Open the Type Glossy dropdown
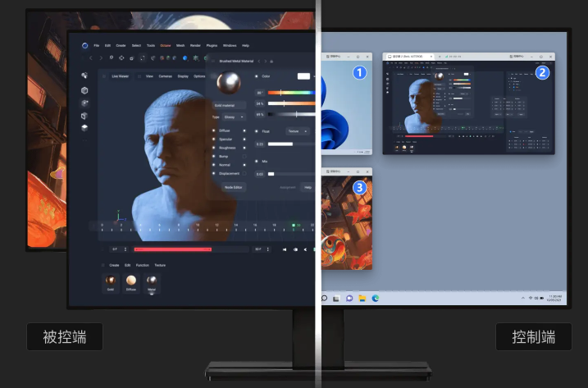Screen dimensions: 588x388 coord(234,117)
